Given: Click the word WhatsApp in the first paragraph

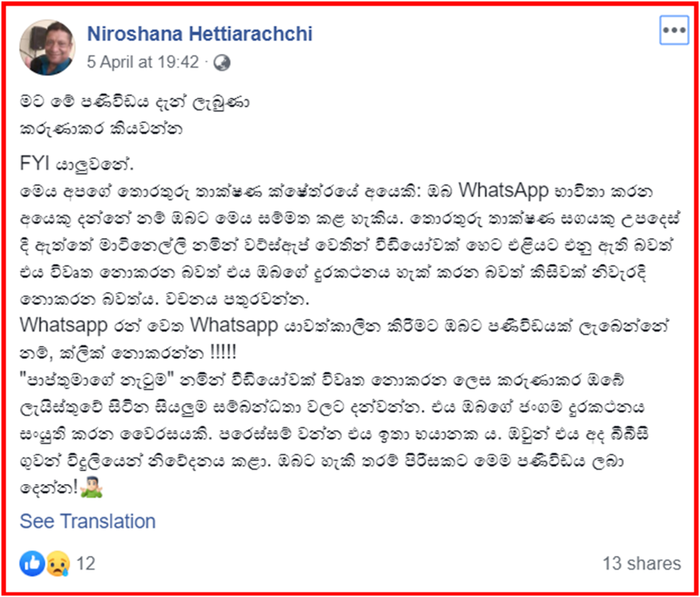Looking at the screenshot, I should tap(504, 191).
